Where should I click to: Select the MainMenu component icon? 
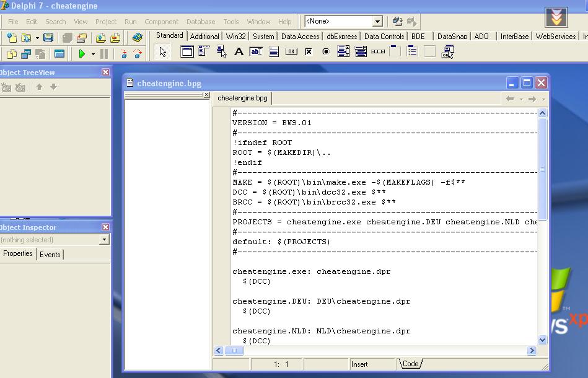tap(203, 52)
